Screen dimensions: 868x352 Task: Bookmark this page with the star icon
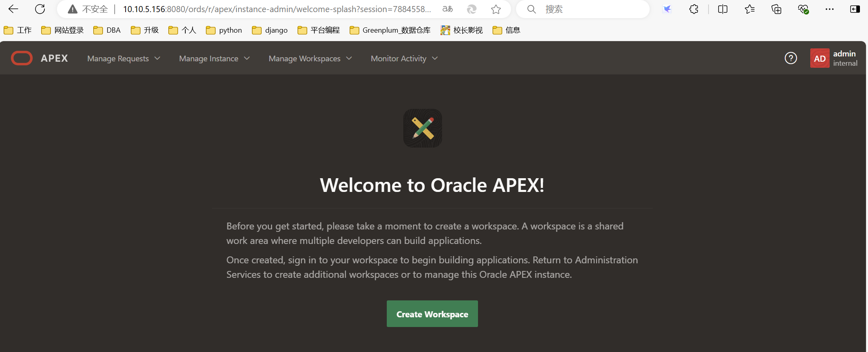pyautogui.click(x=496, y=9)
